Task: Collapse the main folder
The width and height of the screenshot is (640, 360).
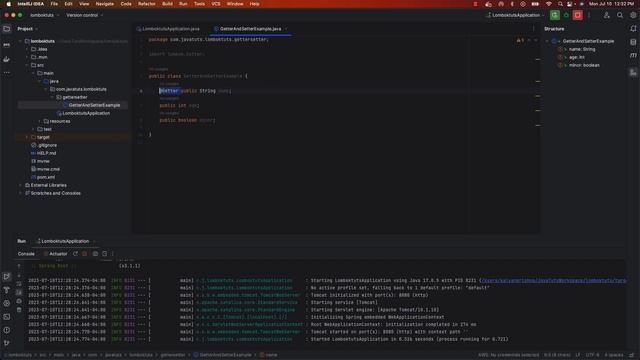Action: [x=33, y=73]
